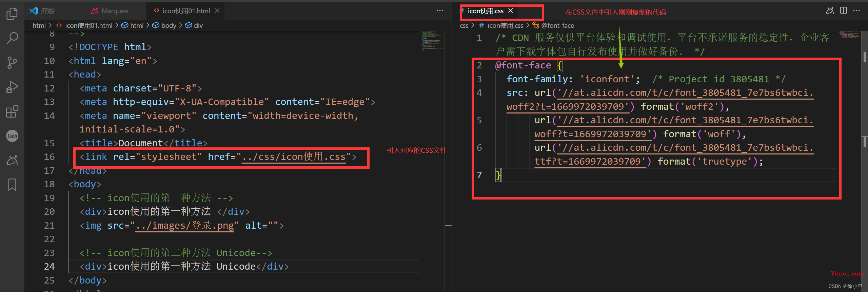The width and height of the screenshot is (868, 292).
Task: Open the Bookmarks view
Action: coord(12,185)
